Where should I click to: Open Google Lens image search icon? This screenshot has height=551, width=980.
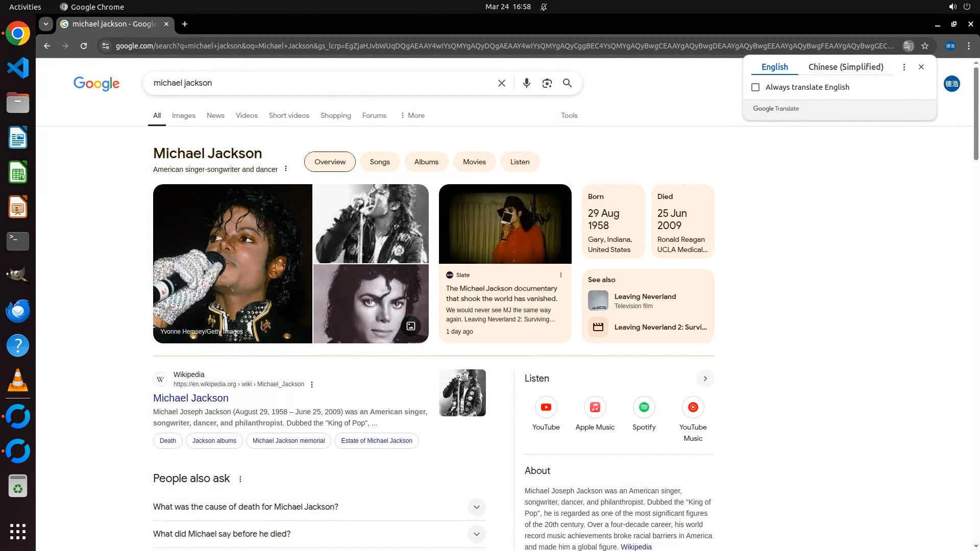[547, 83]
